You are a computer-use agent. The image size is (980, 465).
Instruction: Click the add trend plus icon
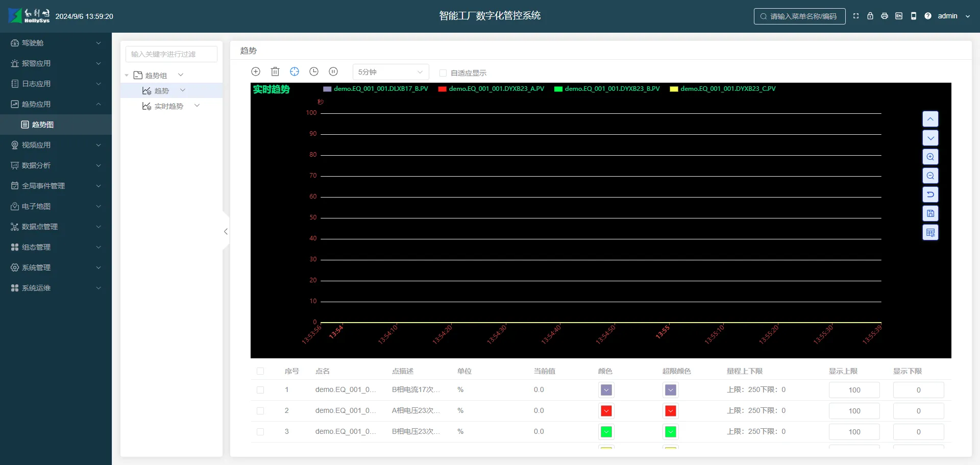[256, 71]
